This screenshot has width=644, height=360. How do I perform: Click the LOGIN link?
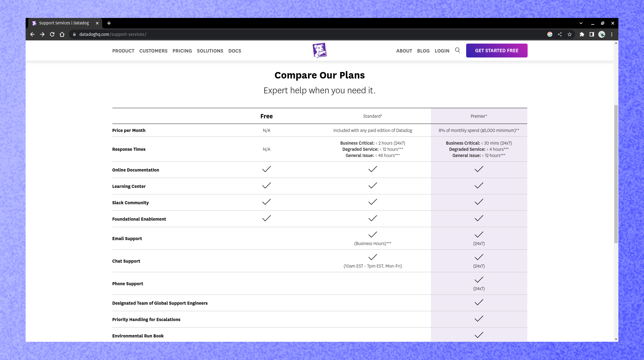[442, 51]
